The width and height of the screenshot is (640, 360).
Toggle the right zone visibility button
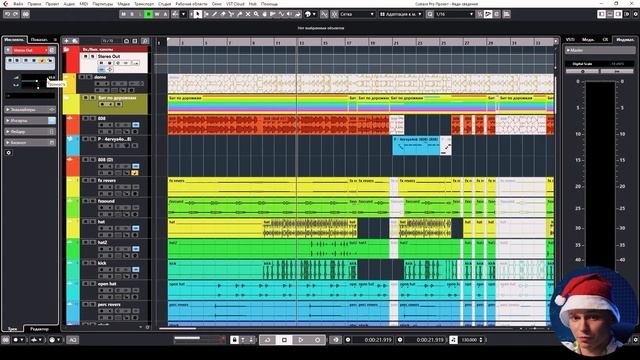[618, 14]
